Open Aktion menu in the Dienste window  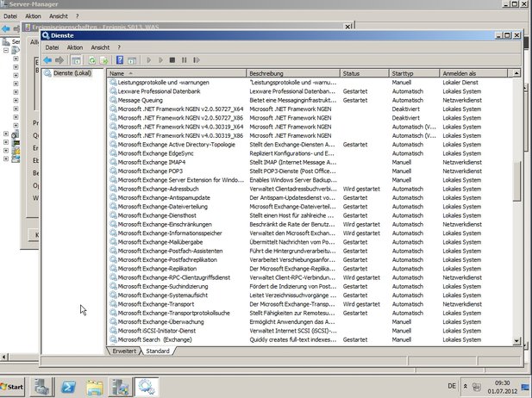75,47
